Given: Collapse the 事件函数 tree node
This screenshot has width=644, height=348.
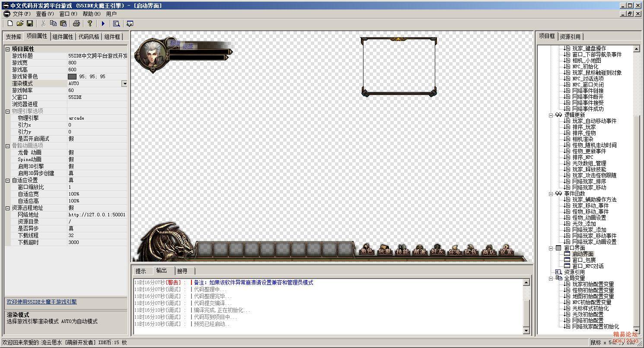Looking at the screenshot, I should tap(551, 194).
